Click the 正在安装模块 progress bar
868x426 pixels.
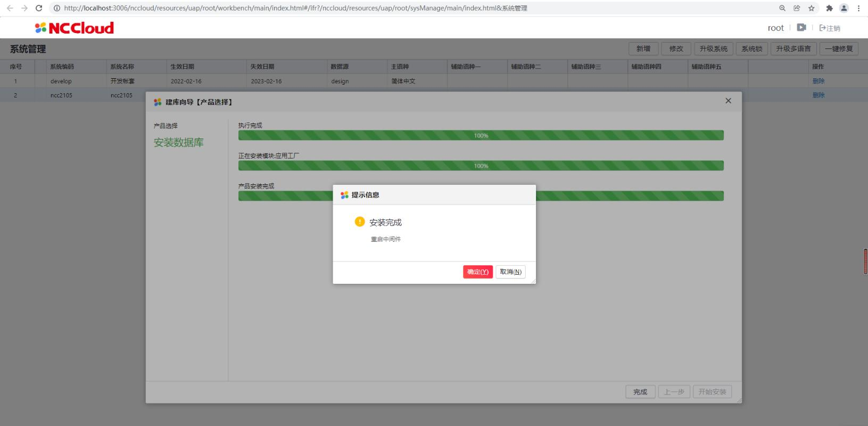[x=481, y=166]
